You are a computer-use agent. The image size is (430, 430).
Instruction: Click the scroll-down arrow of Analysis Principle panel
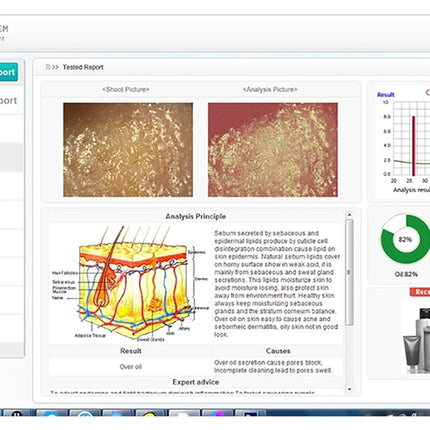(x=349, y=389)
